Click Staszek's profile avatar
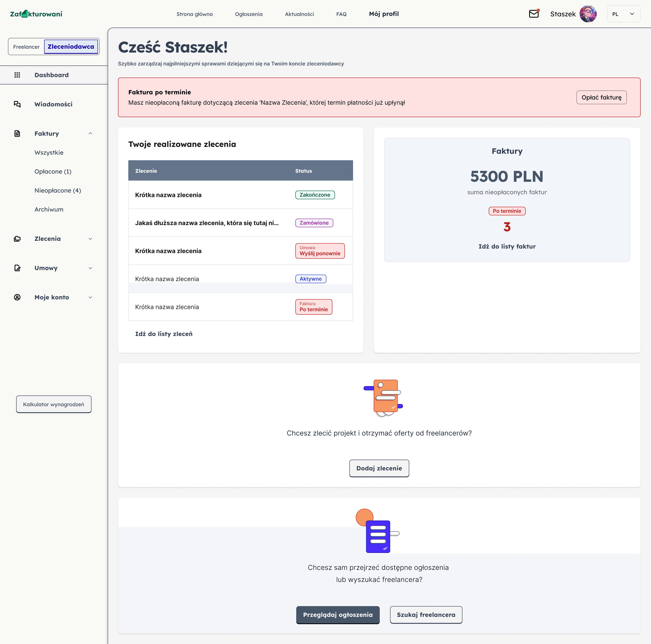The height and width of the screenshot is (644, 651). [588, 14]
